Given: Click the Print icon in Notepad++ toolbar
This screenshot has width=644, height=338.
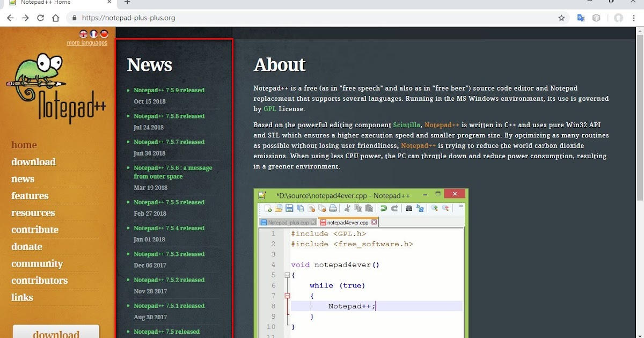Looking at the screenshot, I should pos(333,208).
